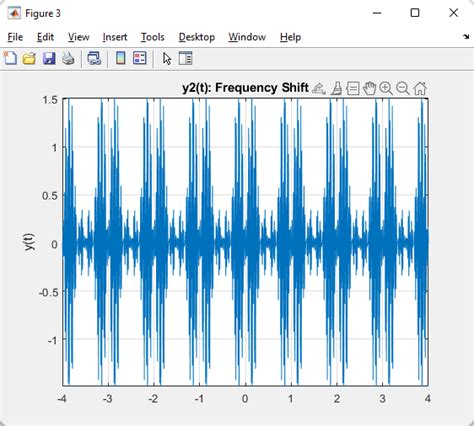Save the figure using the floppy disk icon
This screenshot has width=474, height=426.
coord(49,58)
